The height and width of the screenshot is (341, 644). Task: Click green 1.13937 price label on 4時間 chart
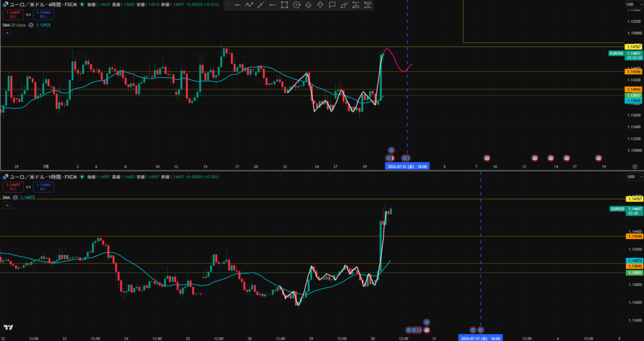click(633, 95)
